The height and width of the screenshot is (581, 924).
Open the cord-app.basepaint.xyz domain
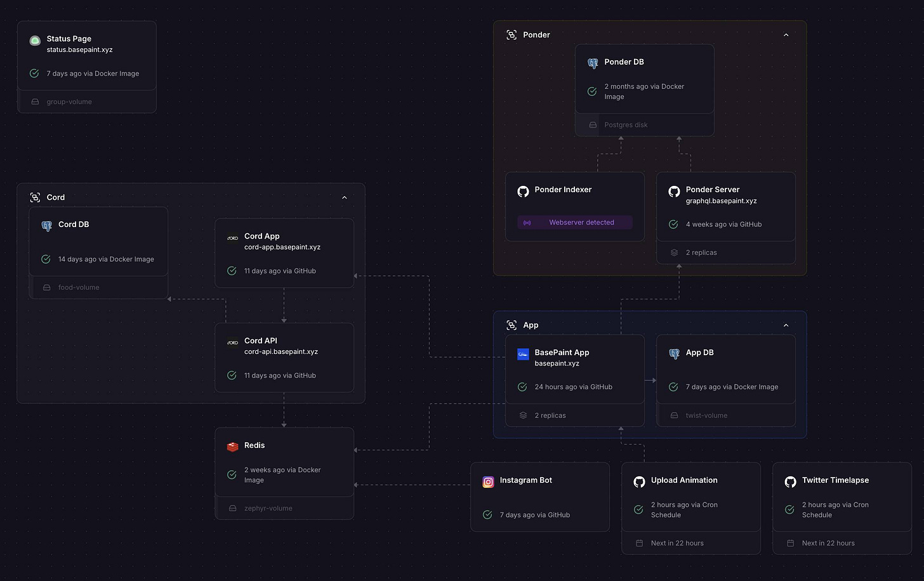[x=282, y=247]
